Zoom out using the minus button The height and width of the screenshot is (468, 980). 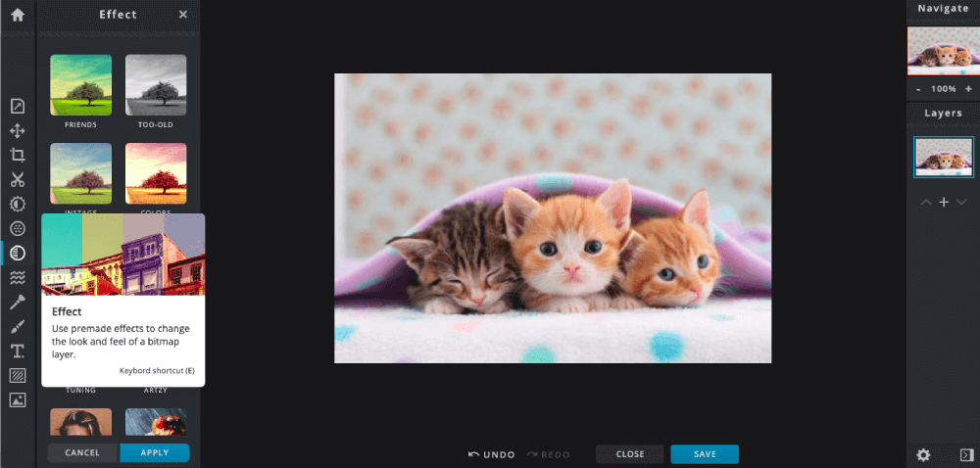(x=918, y=89)
